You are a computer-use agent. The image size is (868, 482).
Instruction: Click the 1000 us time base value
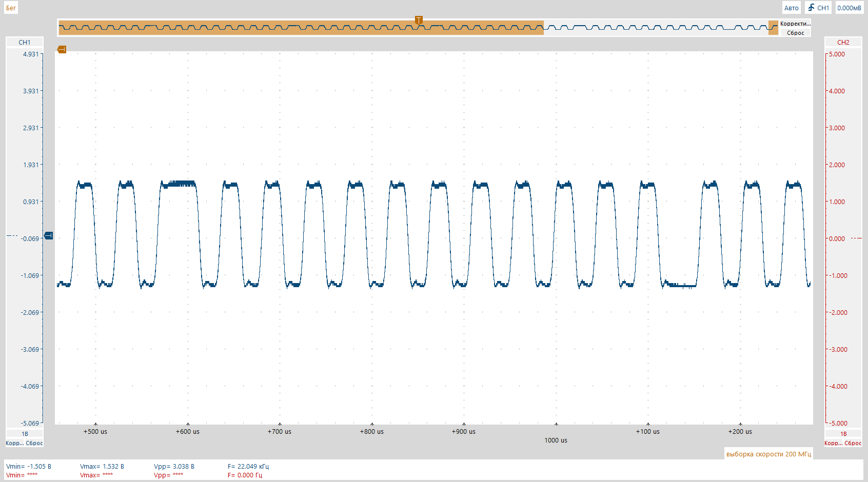[556, 440]
